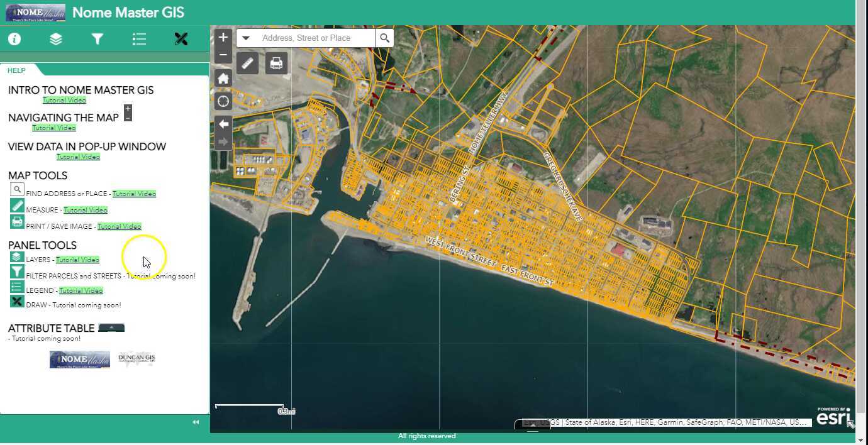The height and width of the screenshot is (445, 868).
Task: Collapse the left side panel
Action: coord(196,422)
